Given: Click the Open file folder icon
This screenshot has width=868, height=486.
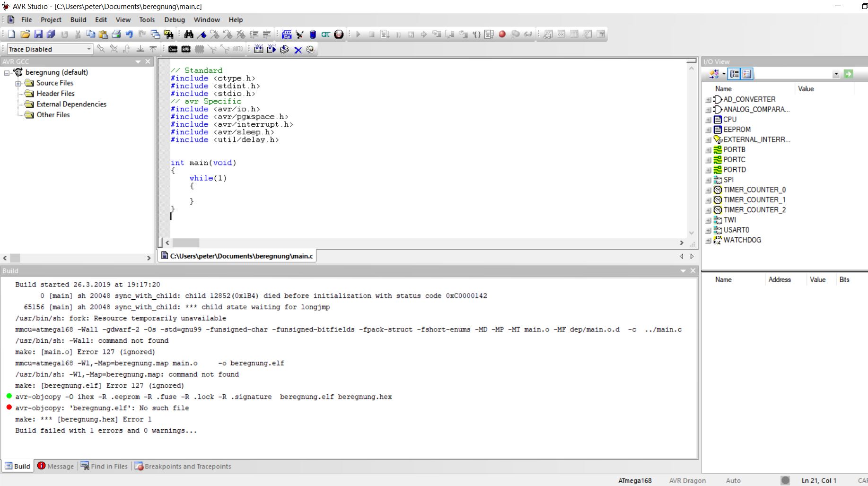Looking at the screenshot, I should click(x=25, y=34).
